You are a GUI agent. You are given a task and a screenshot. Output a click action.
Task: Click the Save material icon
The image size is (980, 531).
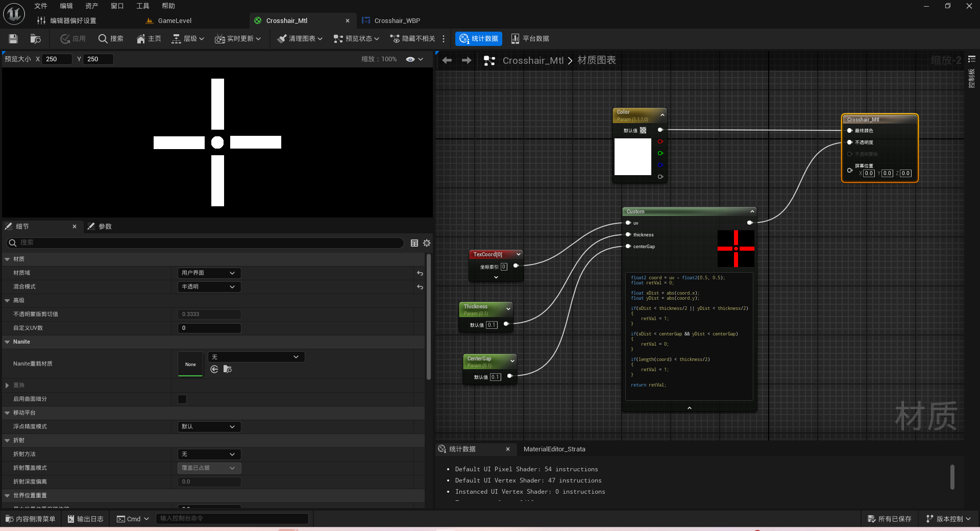13,39
